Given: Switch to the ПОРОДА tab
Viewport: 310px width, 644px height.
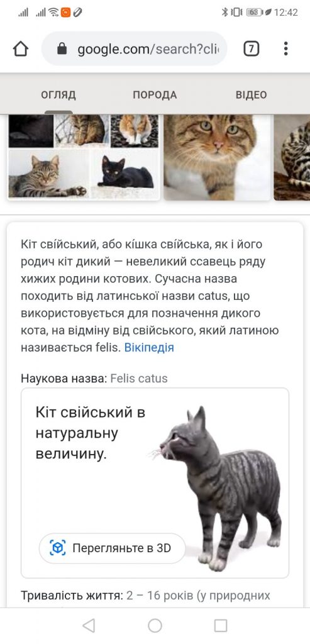Looking at the screenshot, I should point(155,95).
